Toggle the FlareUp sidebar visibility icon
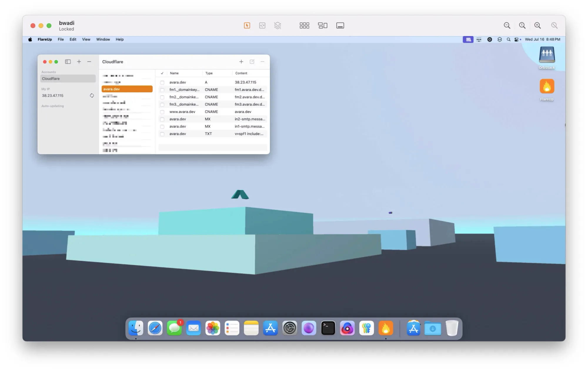 68,62
